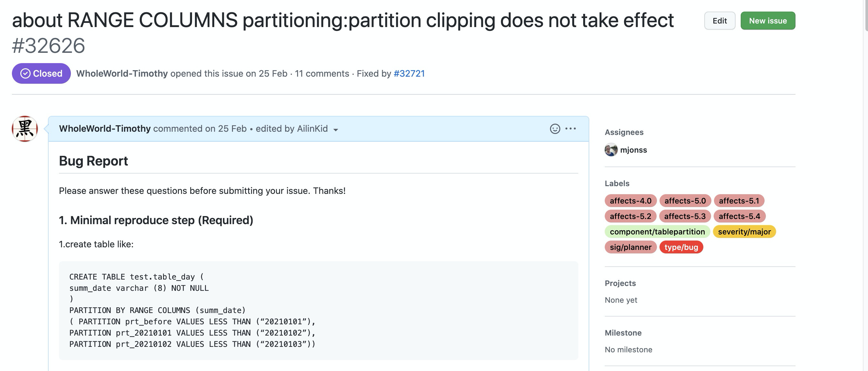Screen dimensions: 868x371
Task: Open the comment options ellipsis menu
Action: (571, 128)
